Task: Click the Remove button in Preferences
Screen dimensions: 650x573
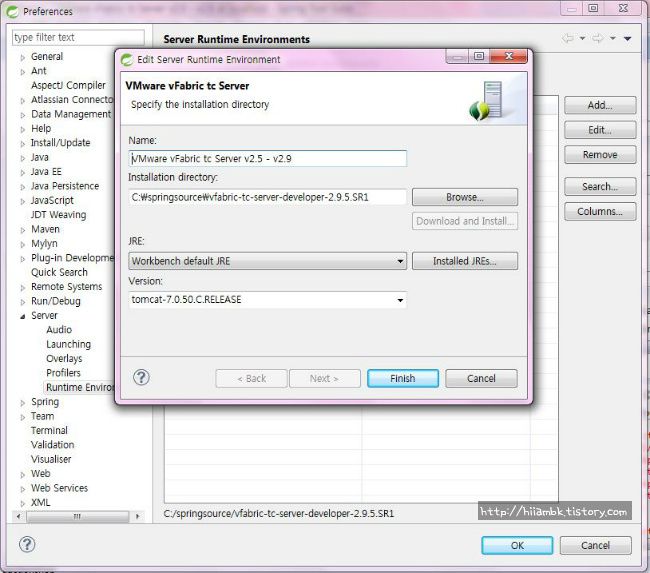Action: point(600,155)
